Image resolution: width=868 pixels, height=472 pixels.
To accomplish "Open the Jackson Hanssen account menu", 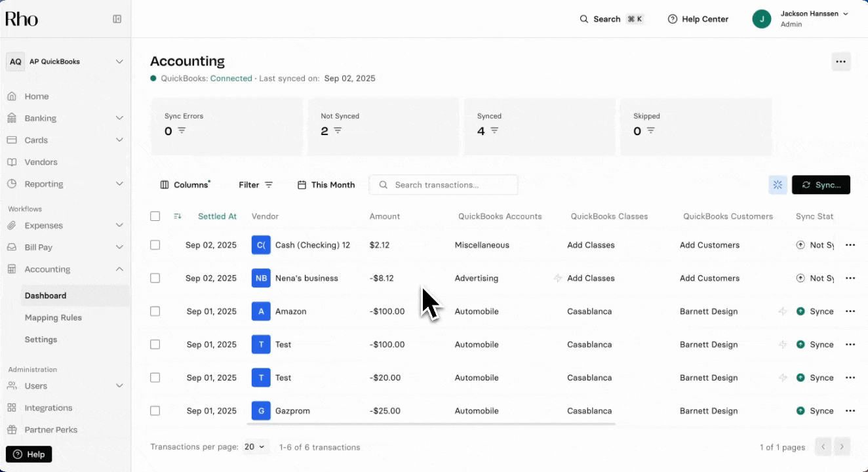I will tap(810, 18).
